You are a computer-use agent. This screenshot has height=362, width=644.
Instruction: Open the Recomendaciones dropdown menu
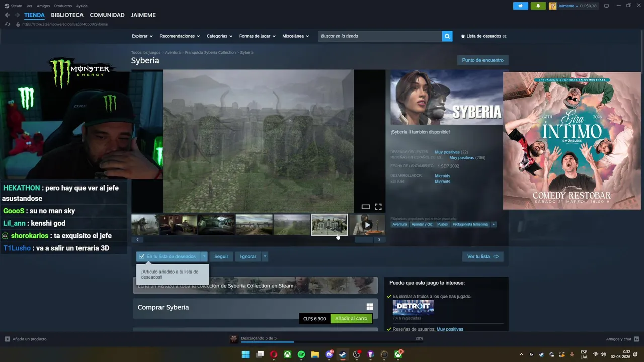pyautogui.click(x=180, y=36)
